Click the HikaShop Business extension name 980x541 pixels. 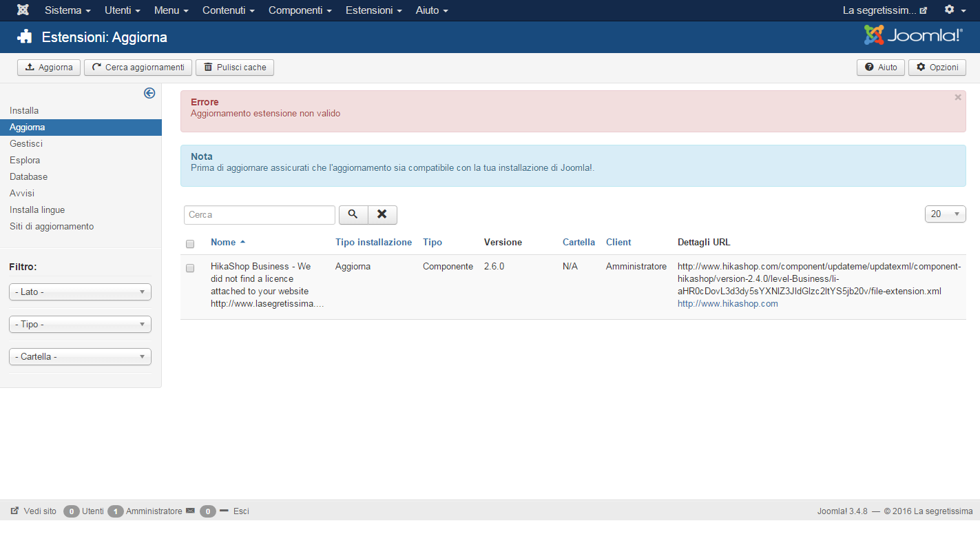267,285
